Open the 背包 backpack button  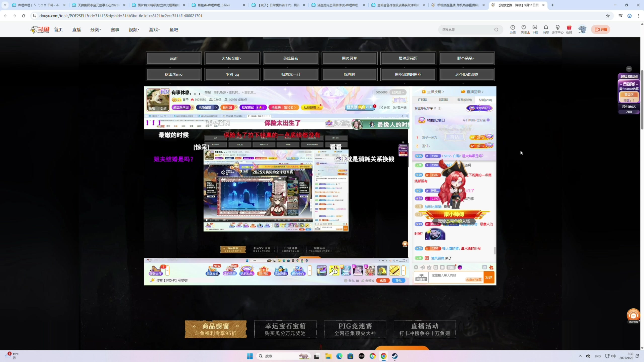tap(398, 281)
